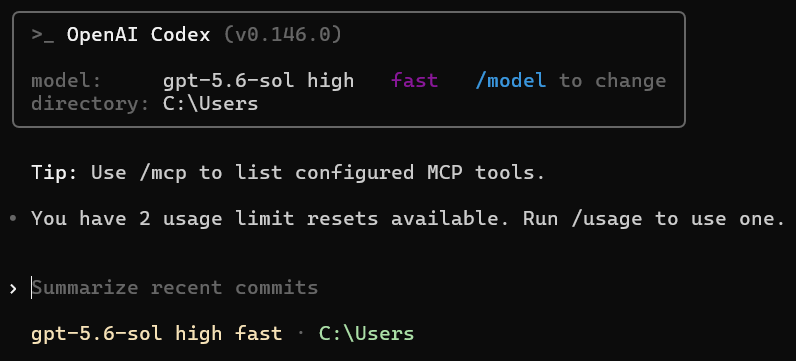This screenshot has height=361, width=796.
Task: Click the OpenAI Codex title text
Action: tap(139, 35)
